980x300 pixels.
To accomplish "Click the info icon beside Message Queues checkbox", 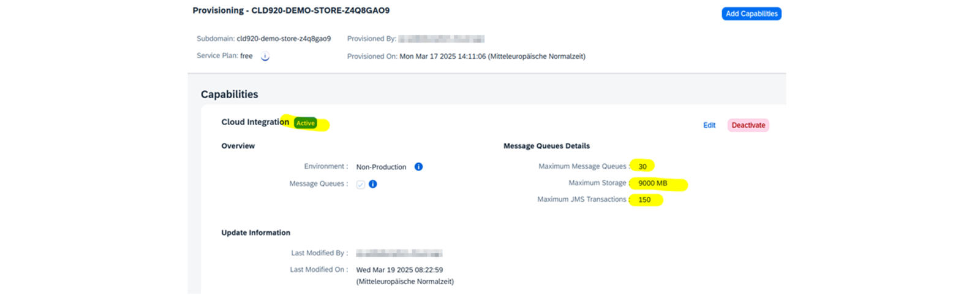I will [x=372, y=184].
